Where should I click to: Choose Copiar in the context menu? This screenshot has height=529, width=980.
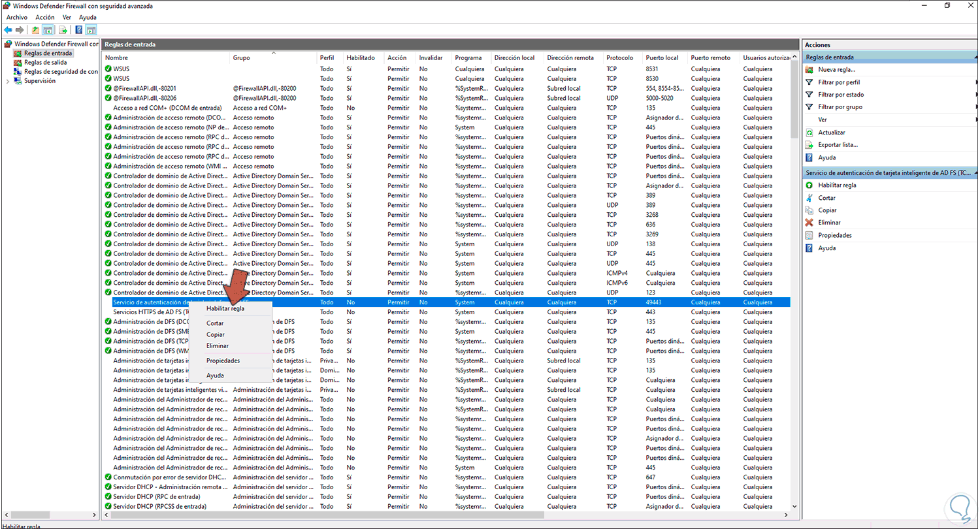[x=216, y=334]
